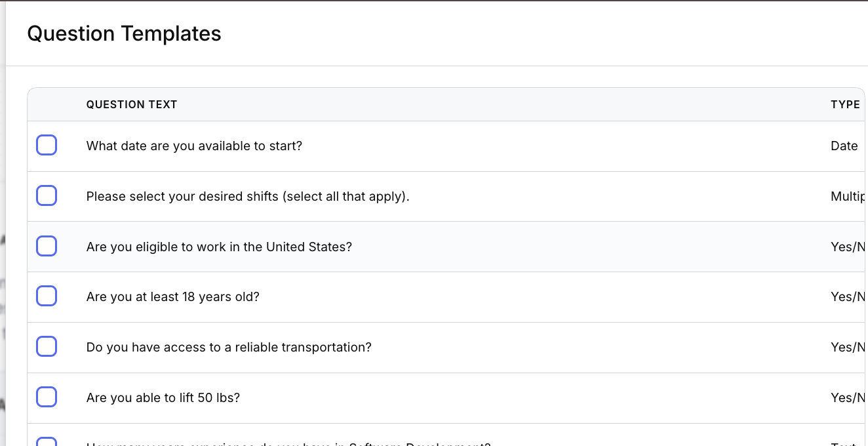This screenshot has height=446, width=868.
Task: Click the 'Date' type cell
Action: coord(844,146)
